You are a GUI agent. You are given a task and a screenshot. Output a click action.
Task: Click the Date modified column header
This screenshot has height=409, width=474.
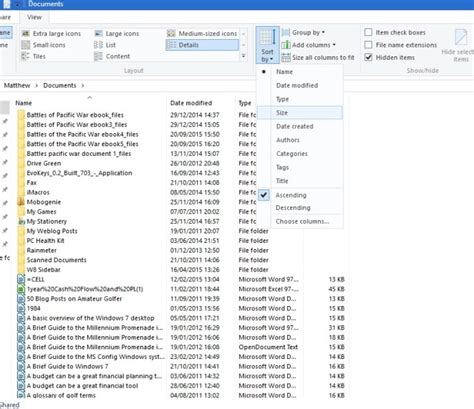[x=191, y=103]
